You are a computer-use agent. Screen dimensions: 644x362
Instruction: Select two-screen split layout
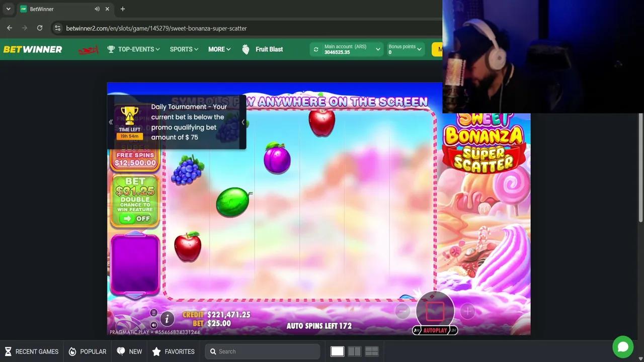point(354,351)
